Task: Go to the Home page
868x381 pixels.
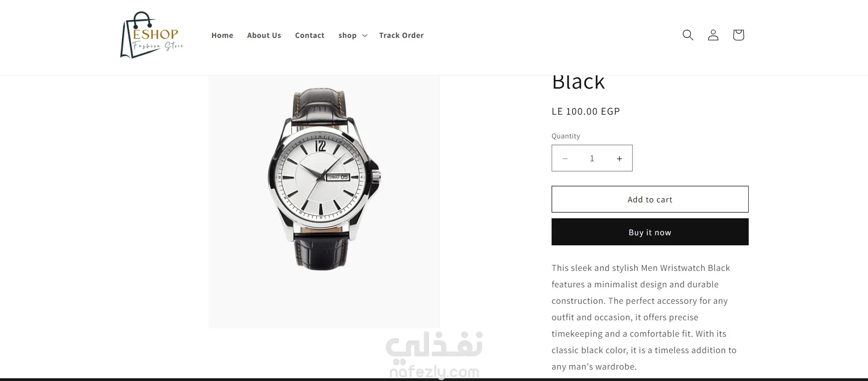Action: pyautogui.click(x=222, y=35)
